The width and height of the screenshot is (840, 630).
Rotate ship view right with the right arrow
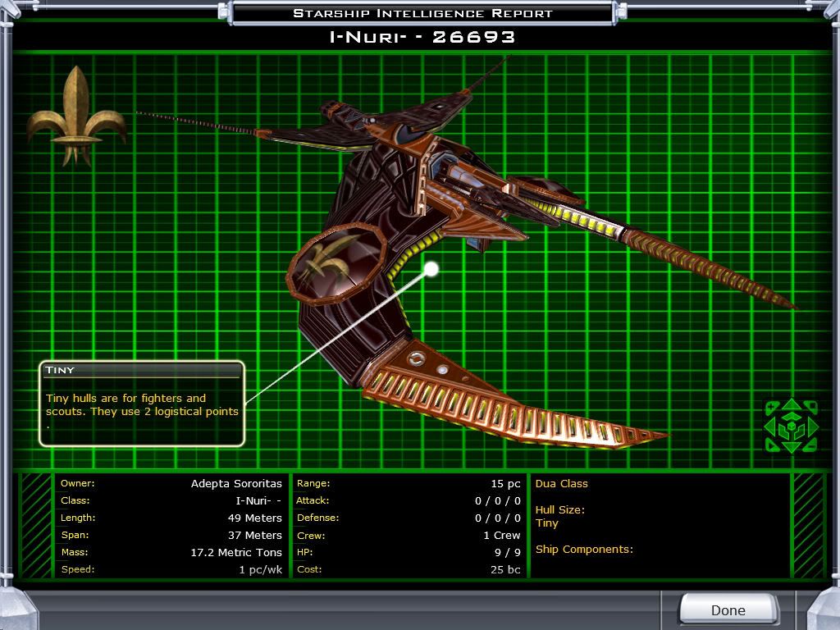[x=813, y=427]
